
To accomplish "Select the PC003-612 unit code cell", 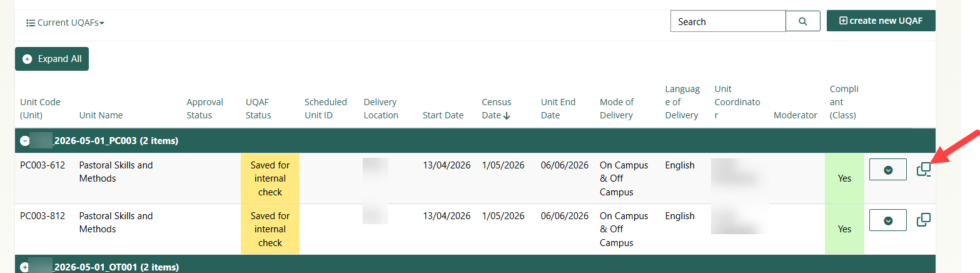I will click(43, 165).
